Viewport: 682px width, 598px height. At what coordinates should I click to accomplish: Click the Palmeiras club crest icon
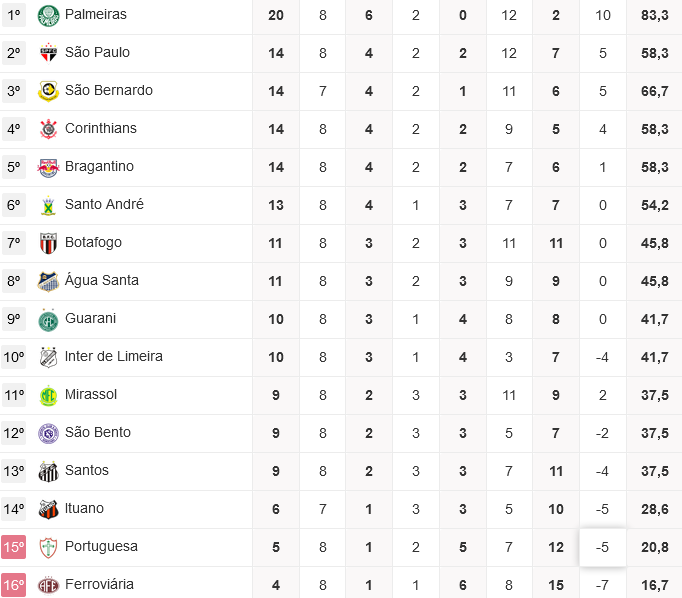click(x=48, y=15)
